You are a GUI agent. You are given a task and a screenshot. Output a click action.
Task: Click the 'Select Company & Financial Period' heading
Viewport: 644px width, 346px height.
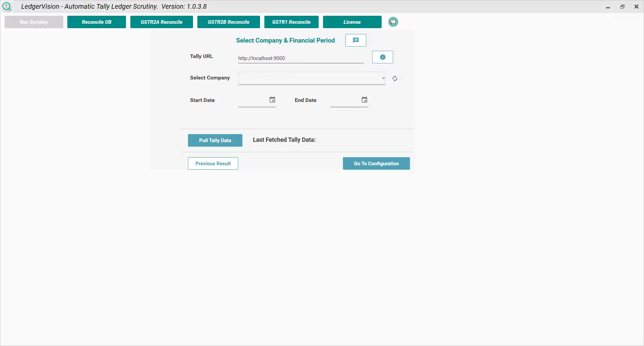click(x=285, y=41)
